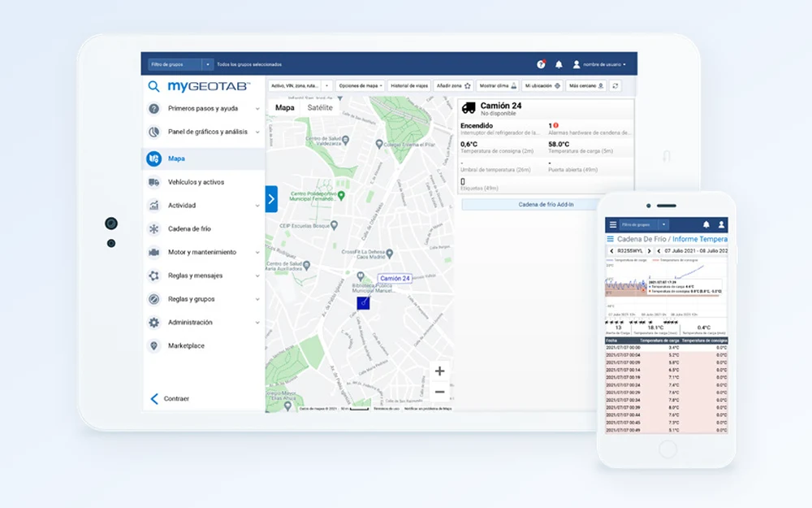This screenshot has height=508, width=812.
Task: Open the Mapa menu item in the sidebar
Action: tap(204, 158)
